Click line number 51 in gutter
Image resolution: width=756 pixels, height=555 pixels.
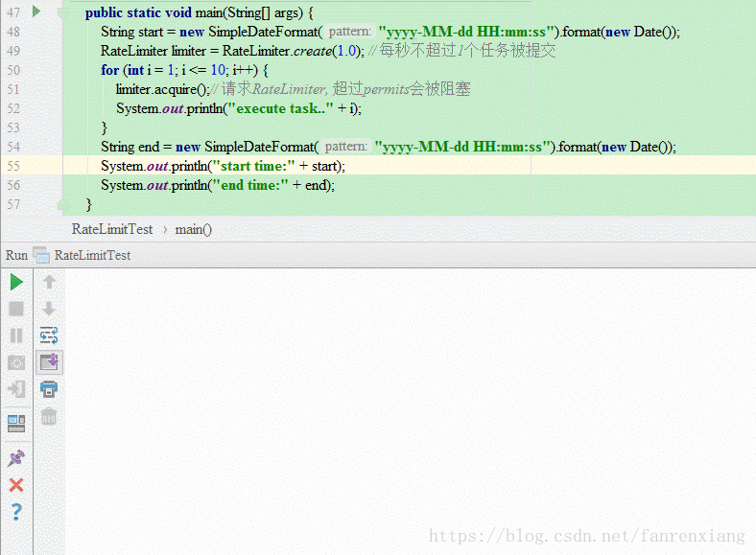click(x=13, y=89)
